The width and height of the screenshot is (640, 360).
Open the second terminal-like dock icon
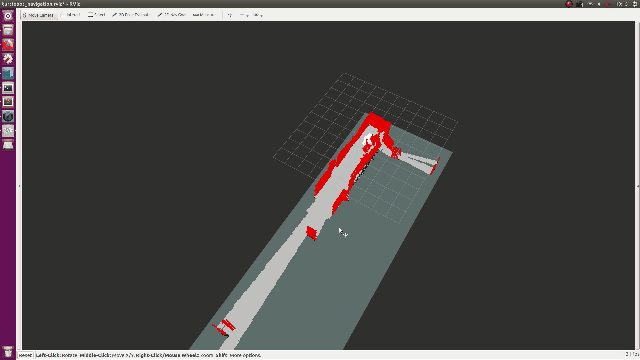click(x=8, y=102)
